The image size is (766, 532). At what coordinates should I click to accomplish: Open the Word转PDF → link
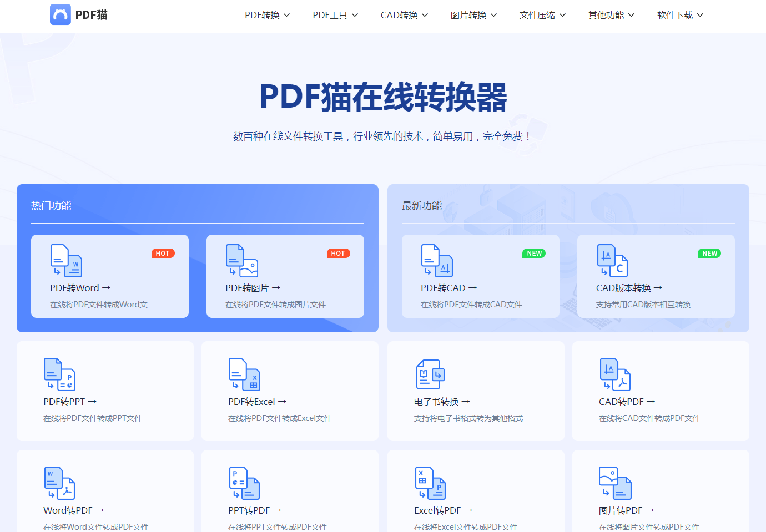(74, 510)
